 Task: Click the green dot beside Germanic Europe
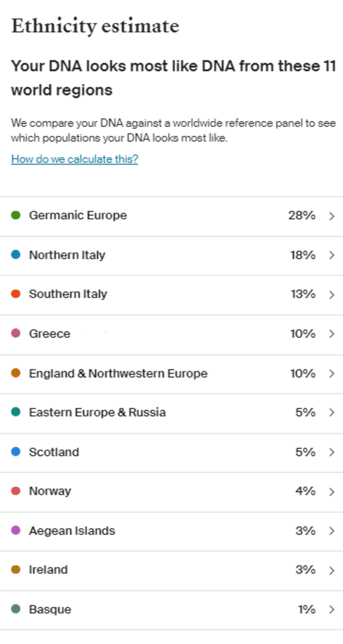pyautogui.click(x=16, y=215)
